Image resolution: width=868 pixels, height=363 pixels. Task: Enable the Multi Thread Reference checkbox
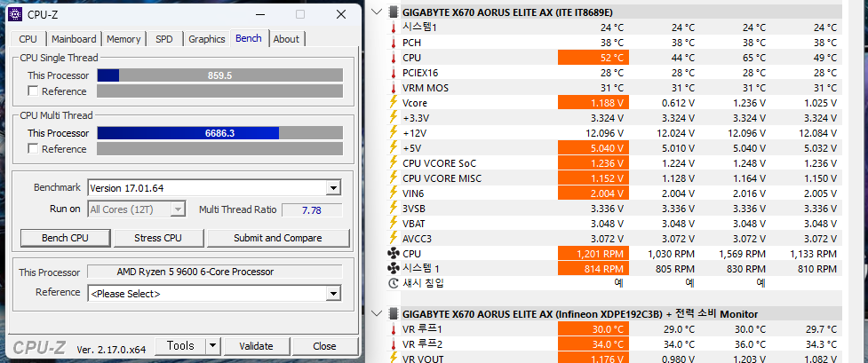pos(33,148)
